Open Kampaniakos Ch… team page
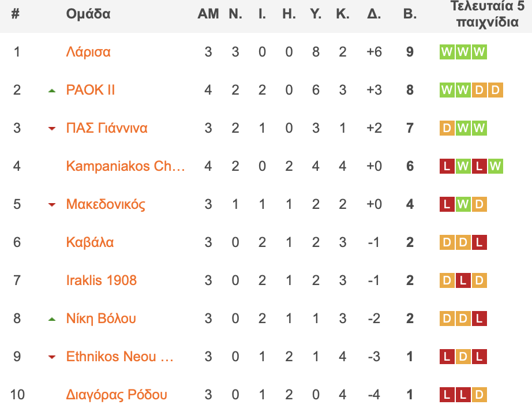 click(x=126, y=166)
